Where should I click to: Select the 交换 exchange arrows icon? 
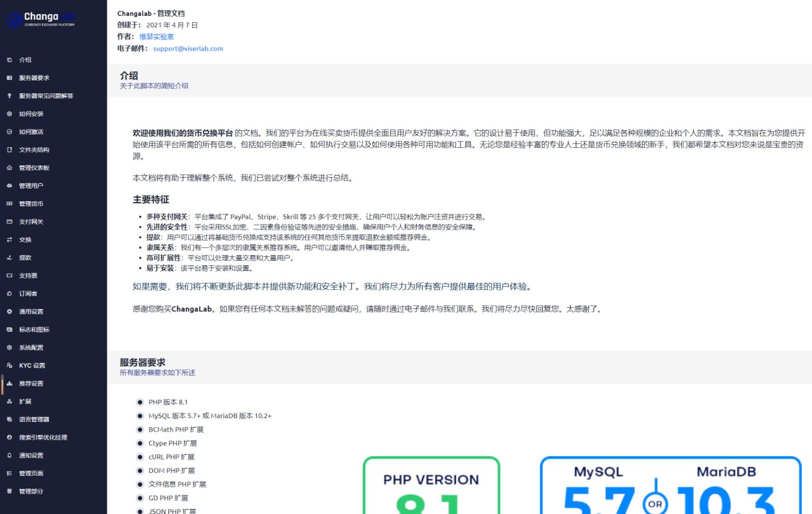coord(9,239)
